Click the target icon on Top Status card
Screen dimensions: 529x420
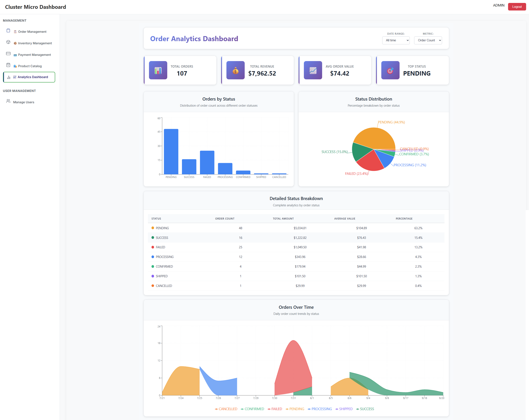click(390, 70)
